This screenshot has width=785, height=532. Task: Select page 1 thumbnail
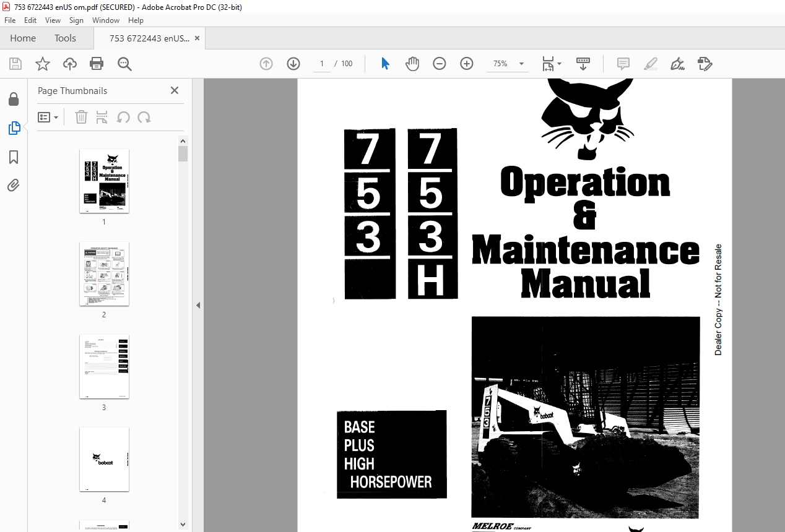pos(104,181)
